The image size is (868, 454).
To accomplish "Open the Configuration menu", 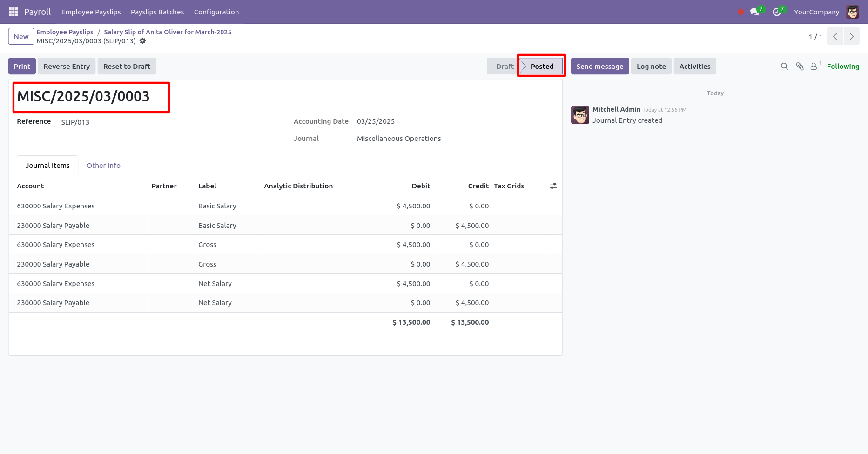I will (x=216, y=12).
